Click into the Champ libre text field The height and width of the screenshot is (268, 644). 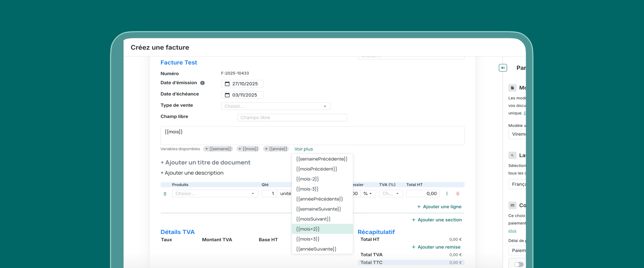point(292,118)
